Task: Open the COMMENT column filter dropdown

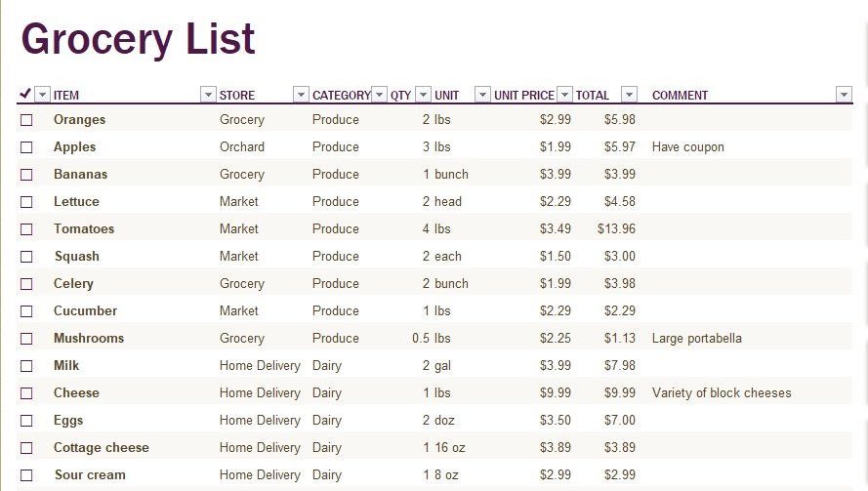Action: tap(844, 95)
